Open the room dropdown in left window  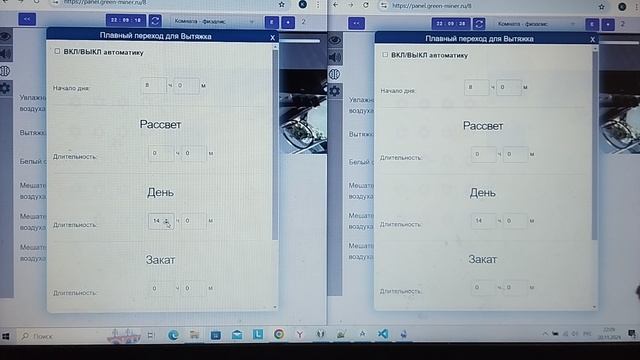[214, 21]
